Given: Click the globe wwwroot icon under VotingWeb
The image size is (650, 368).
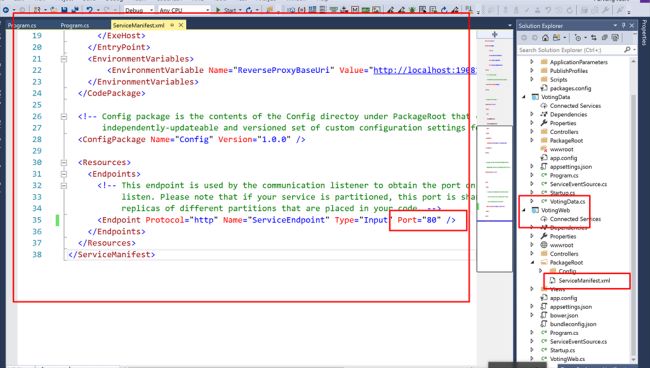Looking at the screenshot, I should pos(544,245).
